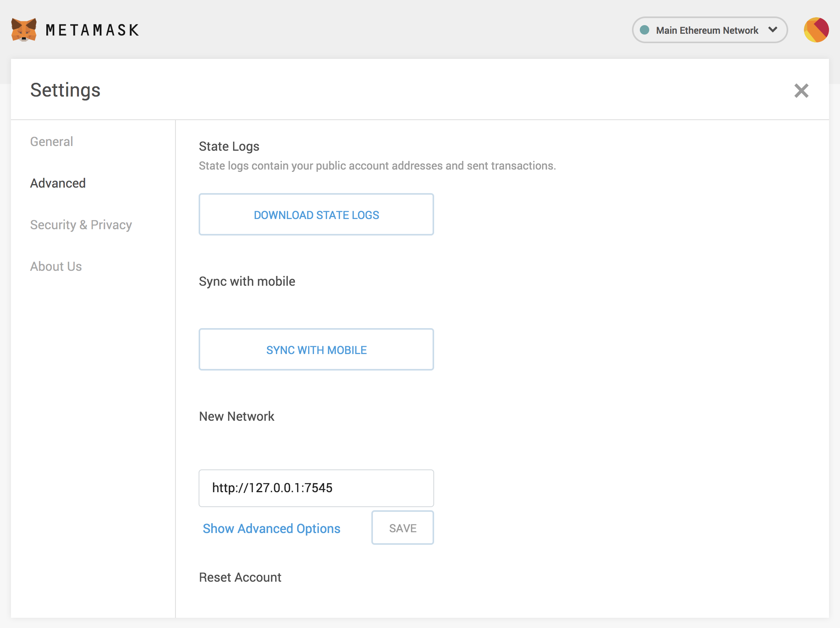Open the Security & Privacy tab
Image resolution: width=840 pixels, height=628 pixels.
(81, 225)
